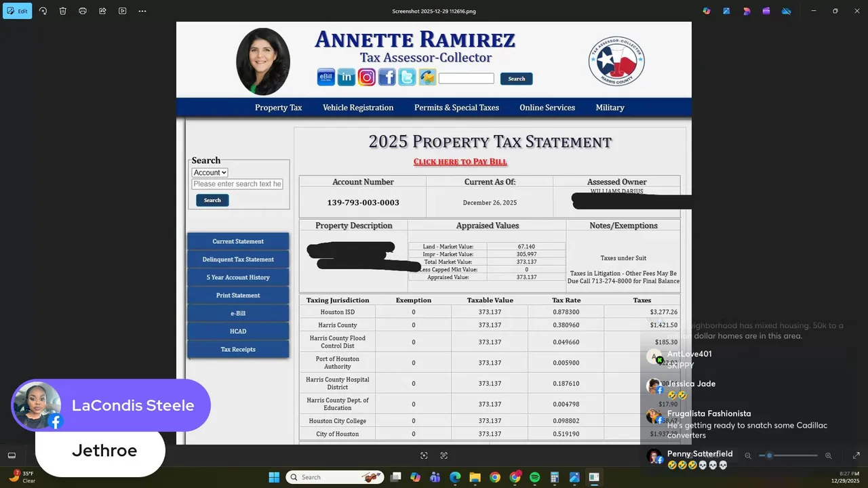Open the Account search type dropdown
Screen dimensions: 868x488
210,173
